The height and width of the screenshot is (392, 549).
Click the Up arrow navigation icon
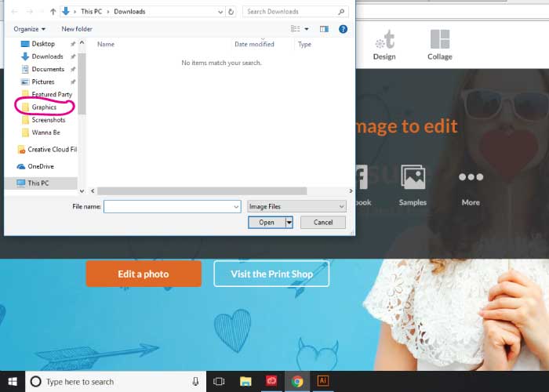(x=52, y=12)
